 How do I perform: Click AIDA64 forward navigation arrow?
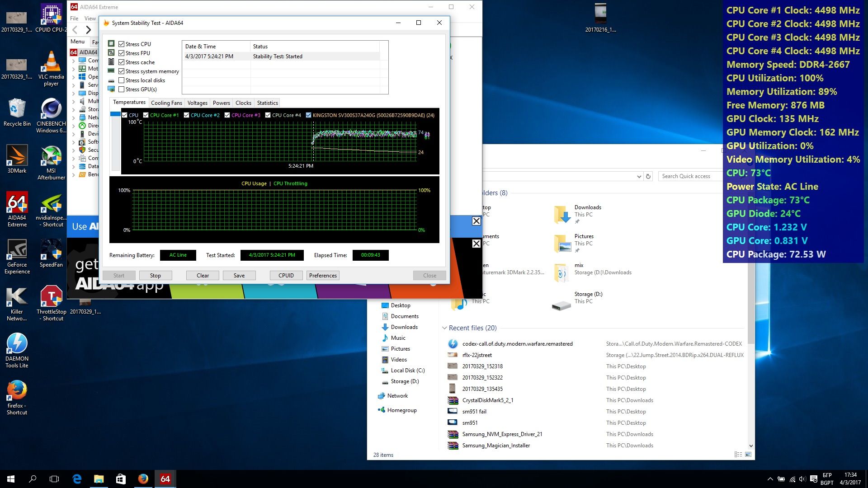pyautogui.click(x=89, y=30)
